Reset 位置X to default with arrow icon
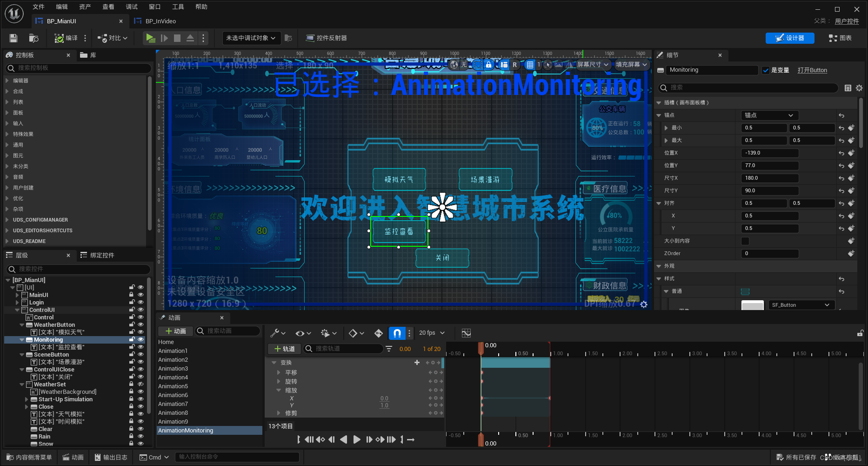This screenshot has height=466, width=868. point(841,153)
